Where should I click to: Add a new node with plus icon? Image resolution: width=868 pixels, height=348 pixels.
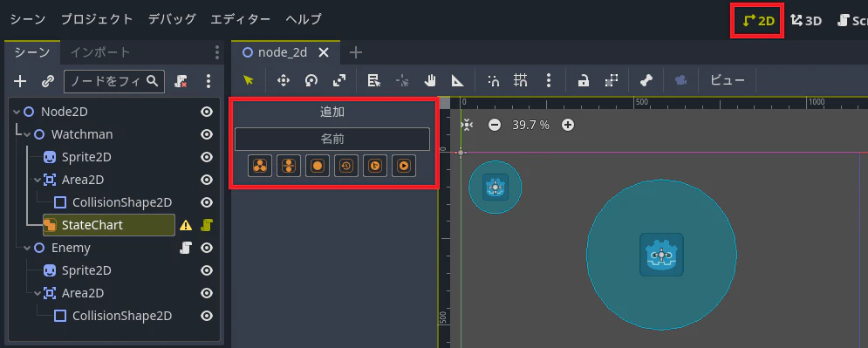[x=20, y=81]
